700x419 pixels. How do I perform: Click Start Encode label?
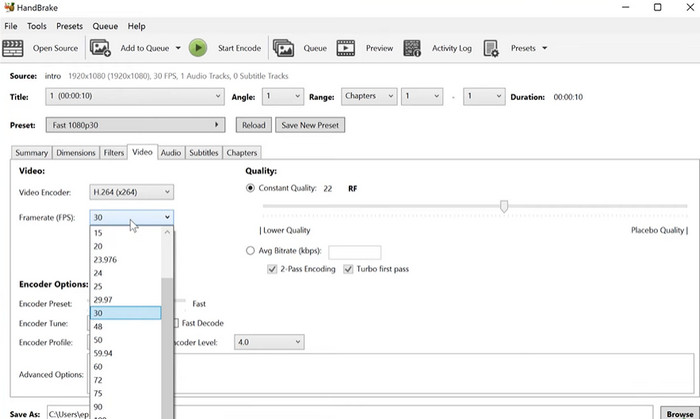(239, 48)
